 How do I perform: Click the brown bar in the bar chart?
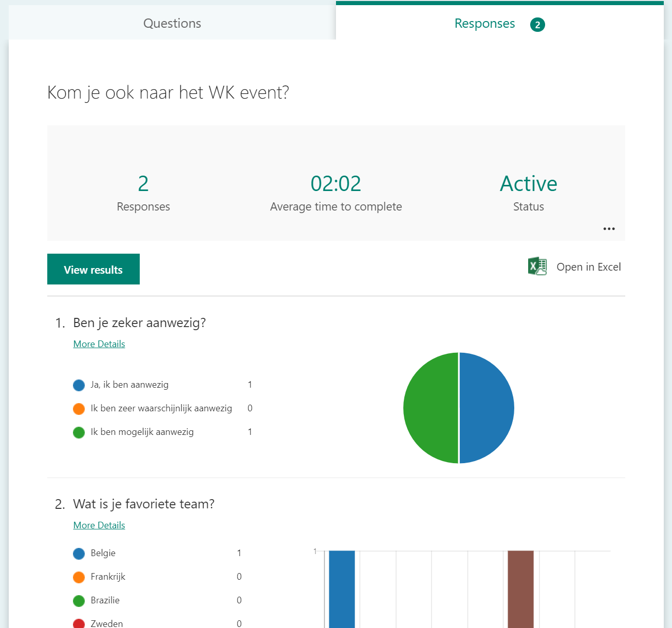520,589
